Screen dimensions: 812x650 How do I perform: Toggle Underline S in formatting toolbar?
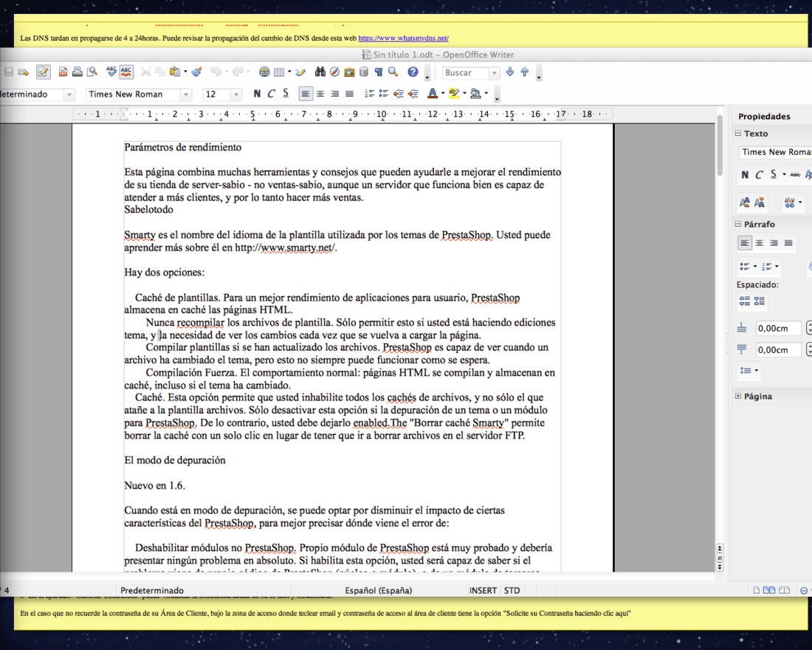tap(286, 94)
